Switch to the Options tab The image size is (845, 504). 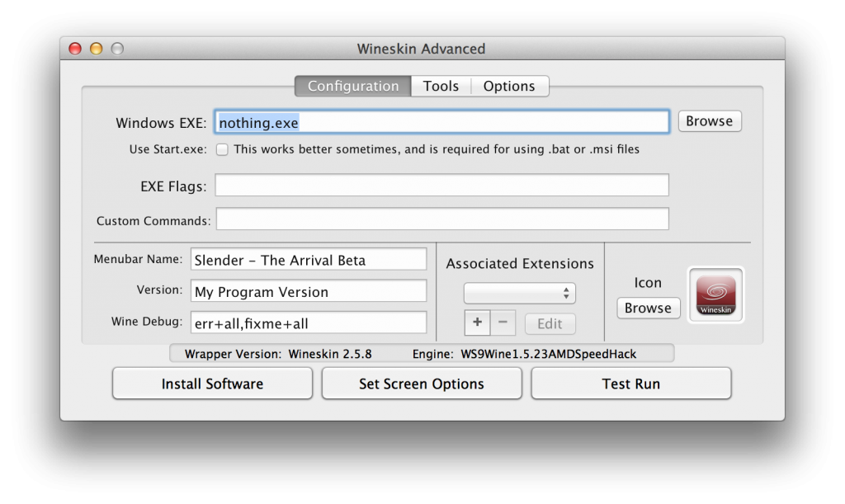pos(509,86)
